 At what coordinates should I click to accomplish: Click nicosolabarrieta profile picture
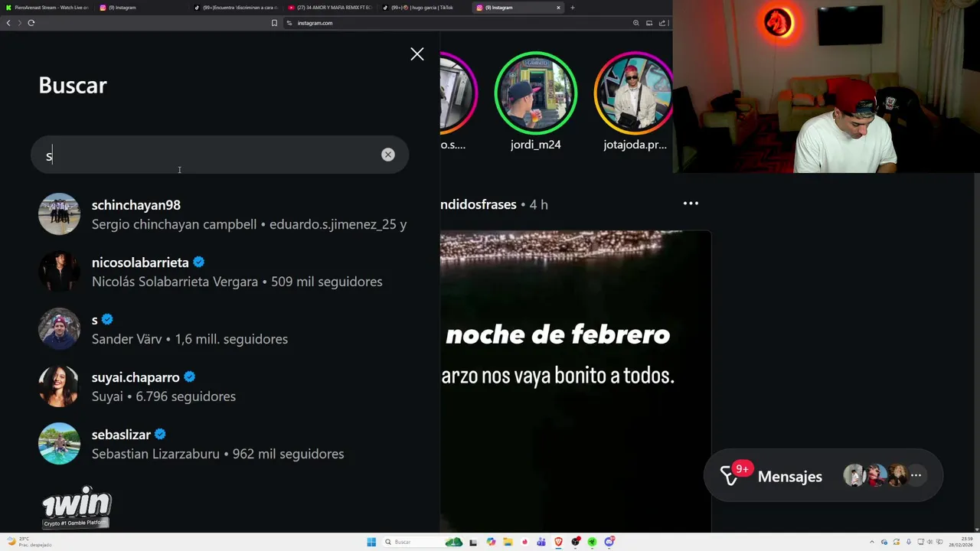pyautogui.click(x=59, y=272)
